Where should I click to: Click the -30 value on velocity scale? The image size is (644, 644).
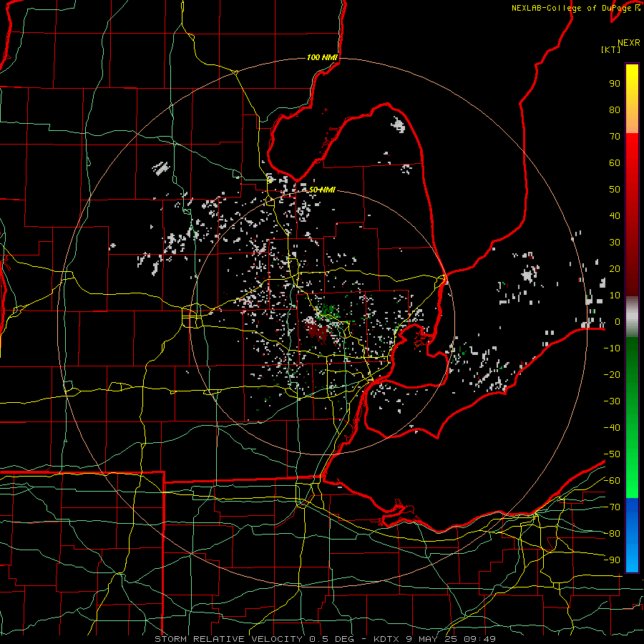click(612, 401)
